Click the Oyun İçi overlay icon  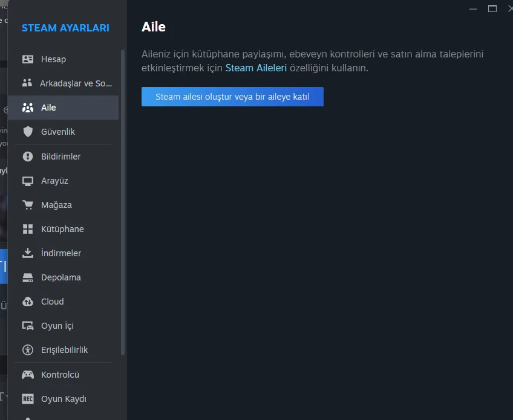click(x=28, y=326)
